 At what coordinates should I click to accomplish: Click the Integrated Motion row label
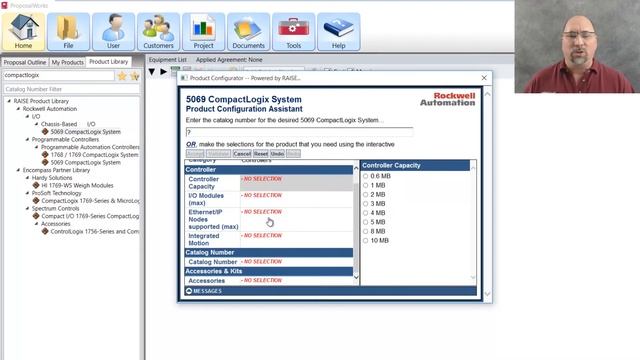pyautogui.click(x=204, y=240)
